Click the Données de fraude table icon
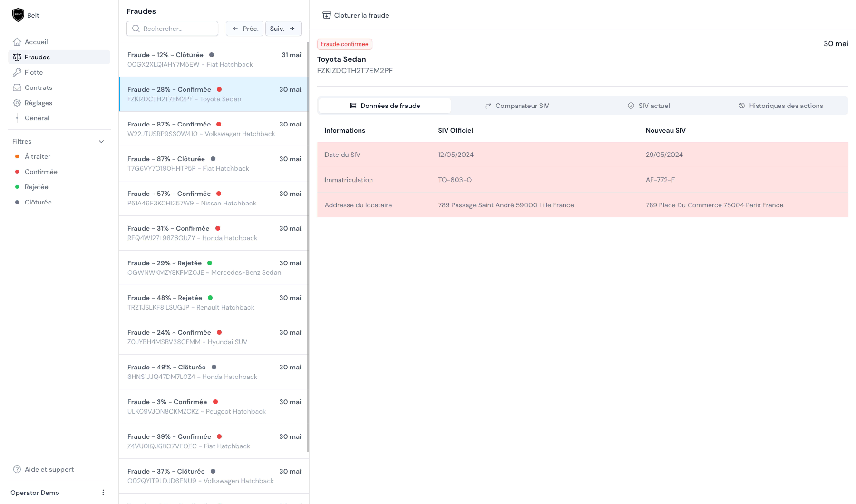 click(353, 106)
